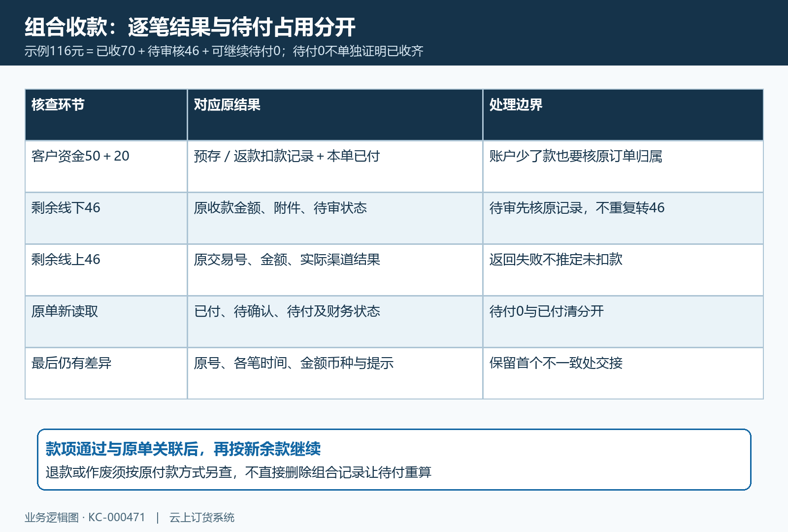Click the footer text 云上订货系统
The image size is (788, 532).
coord(202,518)
